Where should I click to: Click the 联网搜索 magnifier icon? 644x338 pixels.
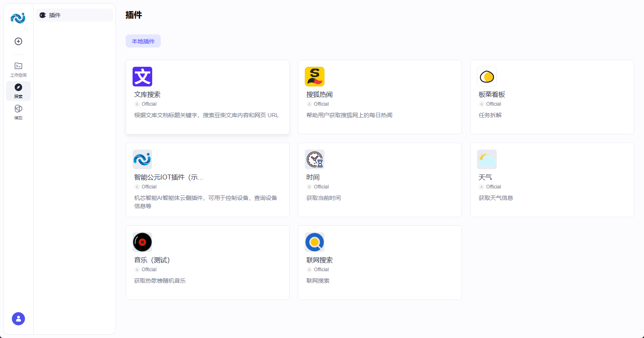click(x=315, y=242)
